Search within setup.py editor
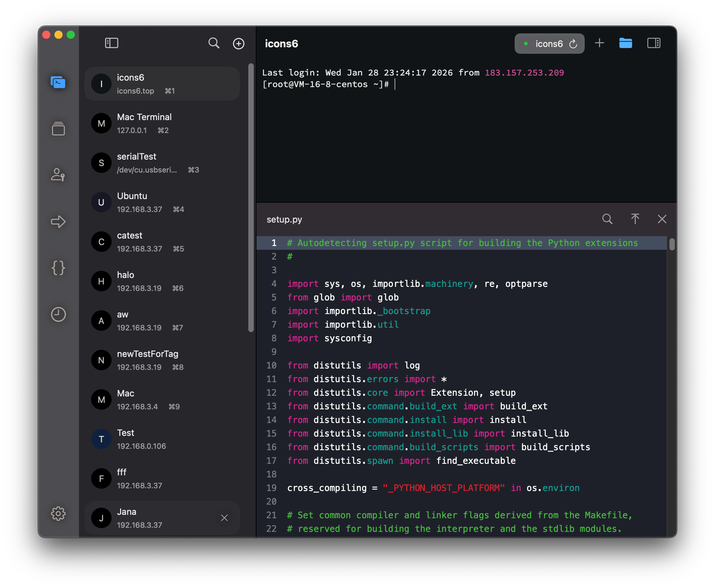 [607, 219]
